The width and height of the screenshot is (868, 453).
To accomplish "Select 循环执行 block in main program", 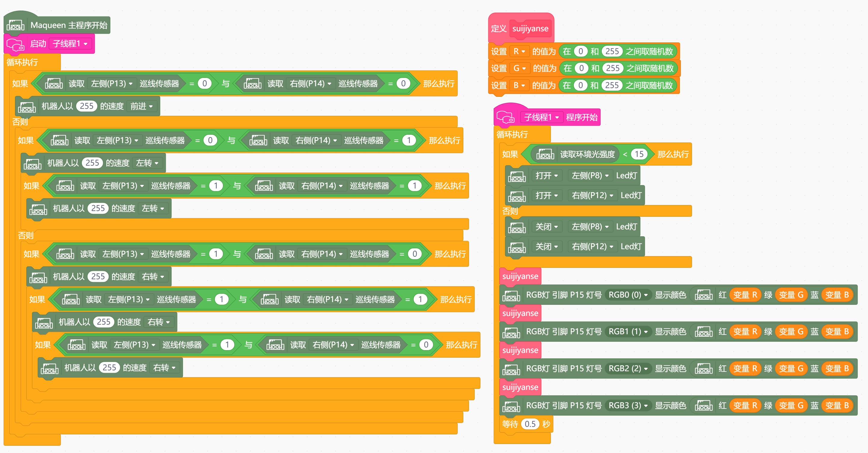I will click(x=22, y=63).
